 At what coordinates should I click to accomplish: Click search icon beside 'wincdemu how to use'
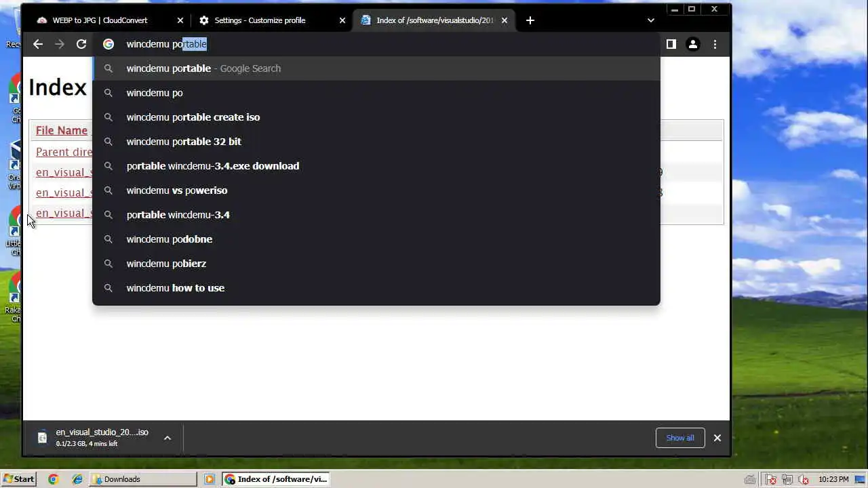[x=108, y=288]
